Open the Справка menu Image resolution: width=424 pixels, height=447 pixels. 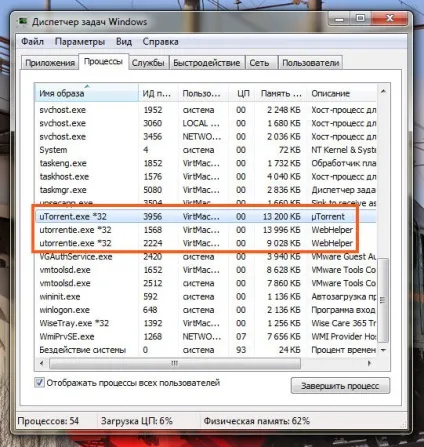click(160, 42)
